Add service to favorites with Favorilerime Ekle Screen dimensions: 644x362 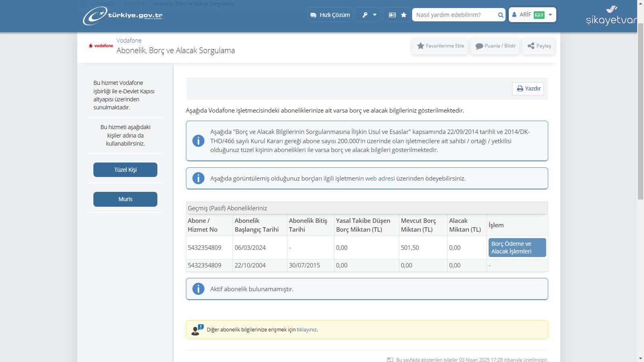[440, 46]
